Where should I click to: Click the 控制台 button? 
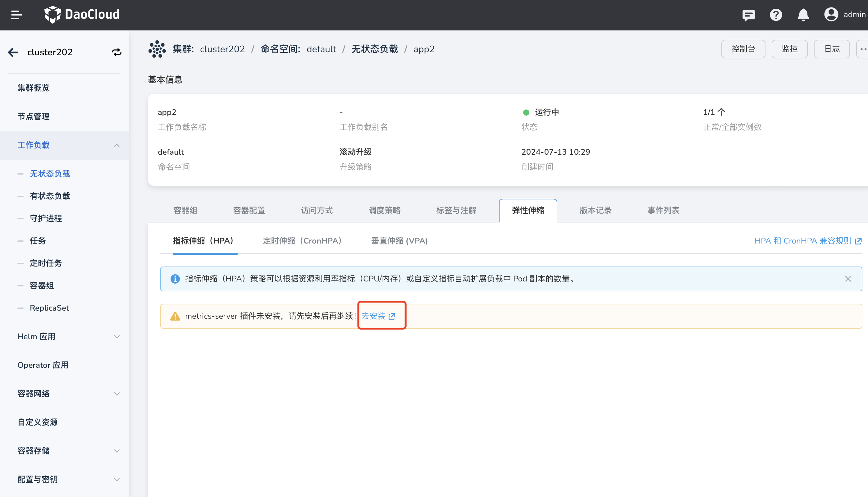tap(743, 49)
